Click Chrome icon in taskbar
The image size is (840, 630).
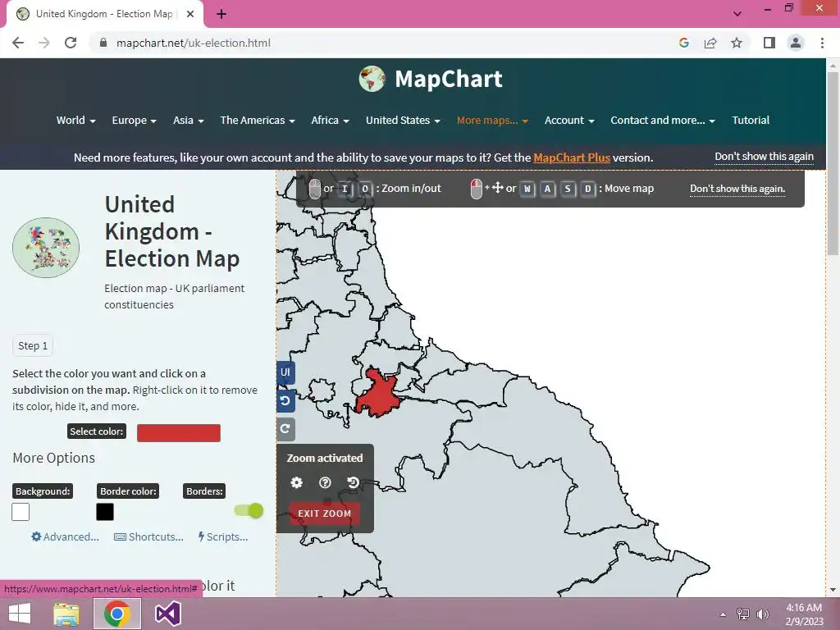click(117, 614)
